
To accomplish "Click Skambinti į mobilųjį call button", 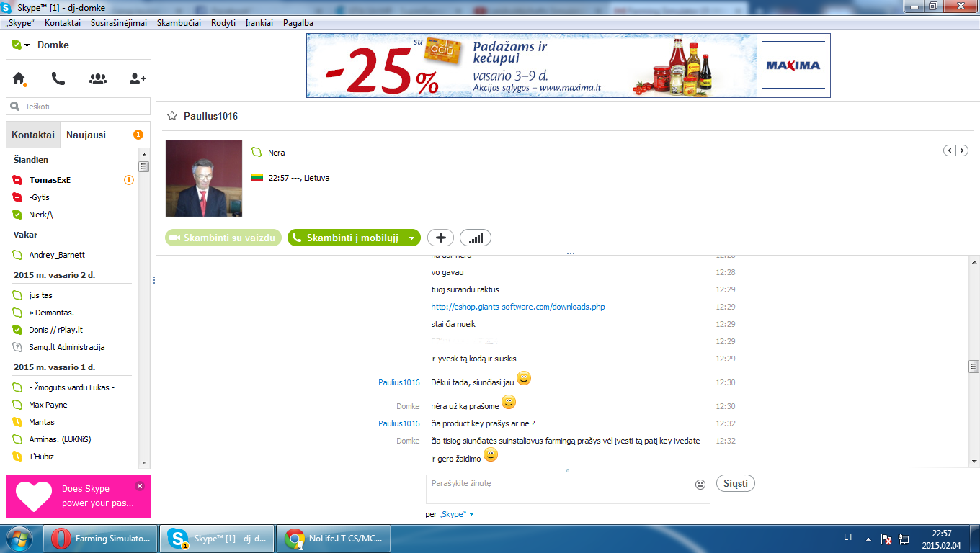I will [345, 238].
